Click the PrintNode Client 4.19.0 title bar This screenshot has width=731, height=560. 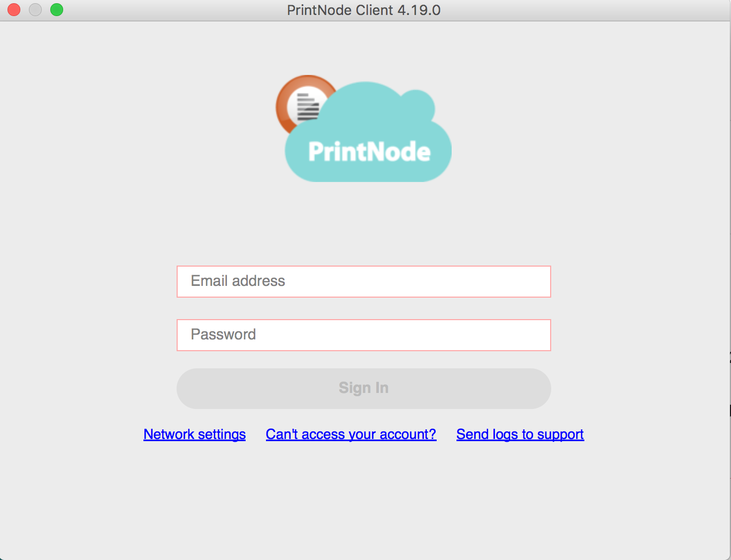[364, 10]
